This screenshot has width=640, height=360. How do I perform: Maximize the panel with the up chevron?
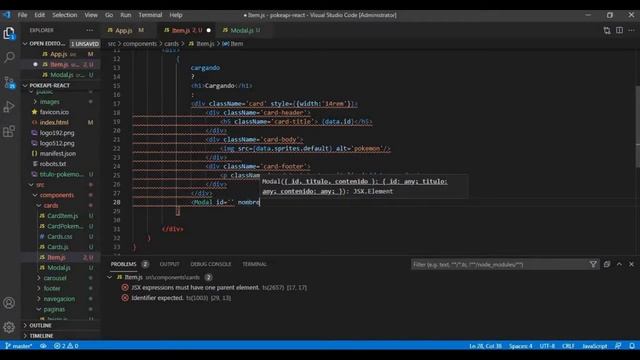(619, 264)
